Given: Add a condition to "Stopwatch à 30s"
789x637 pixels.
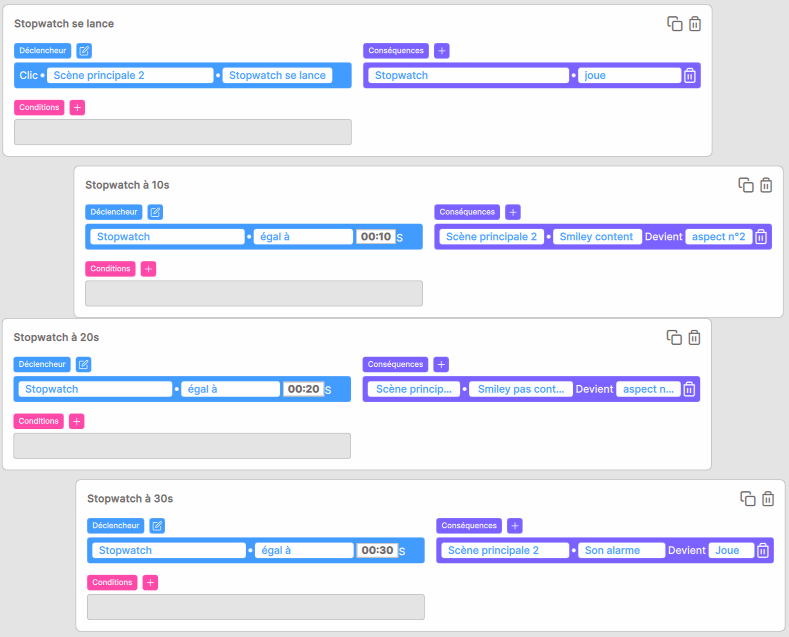Looking at the screenshot, I should (150, 583).
